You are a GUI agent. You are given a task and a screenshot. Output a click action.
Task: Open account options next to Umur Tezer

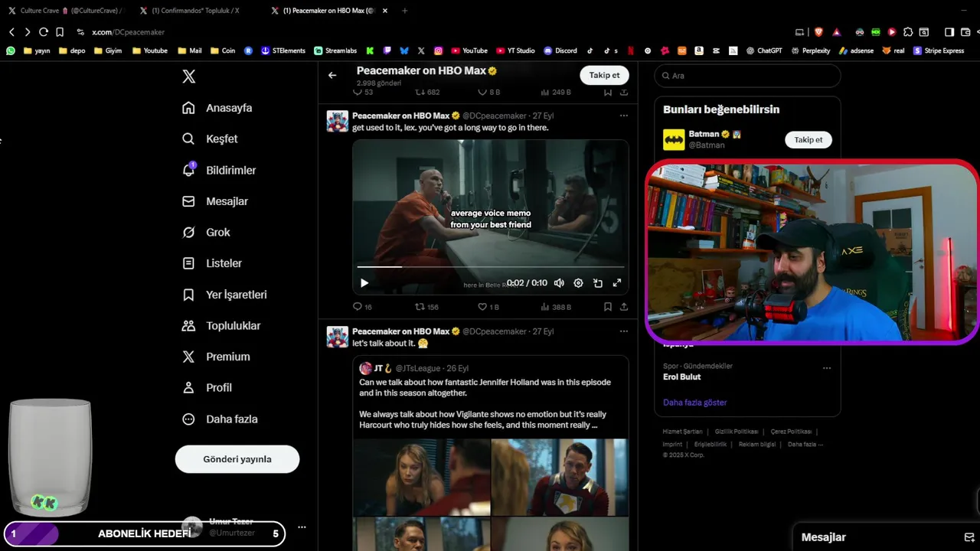point(302,527)
